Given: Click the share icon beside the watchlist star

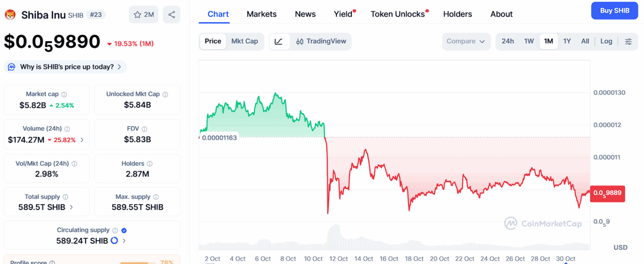Looking at the screenshot, I should point(172,15).
